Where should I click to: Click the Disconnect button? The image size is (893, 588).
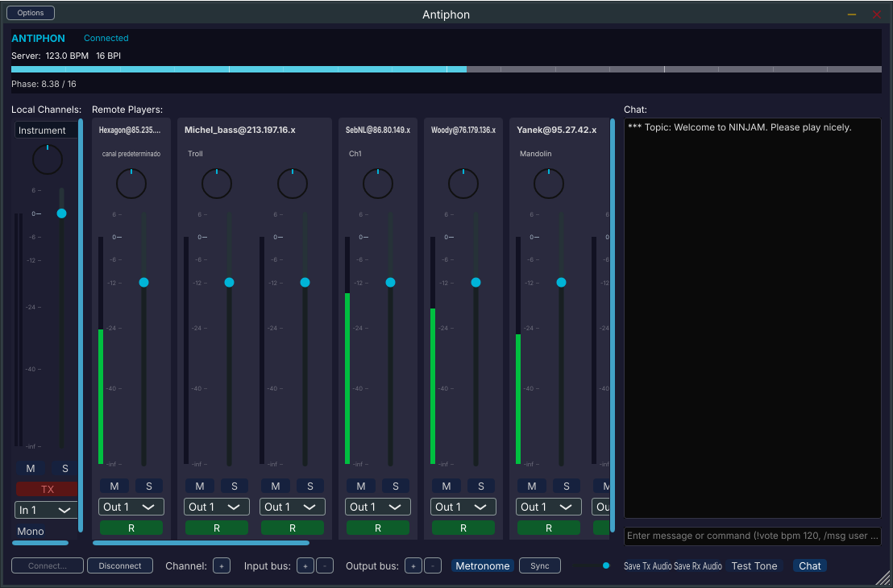pyautogui.click(x=120, y=565)
